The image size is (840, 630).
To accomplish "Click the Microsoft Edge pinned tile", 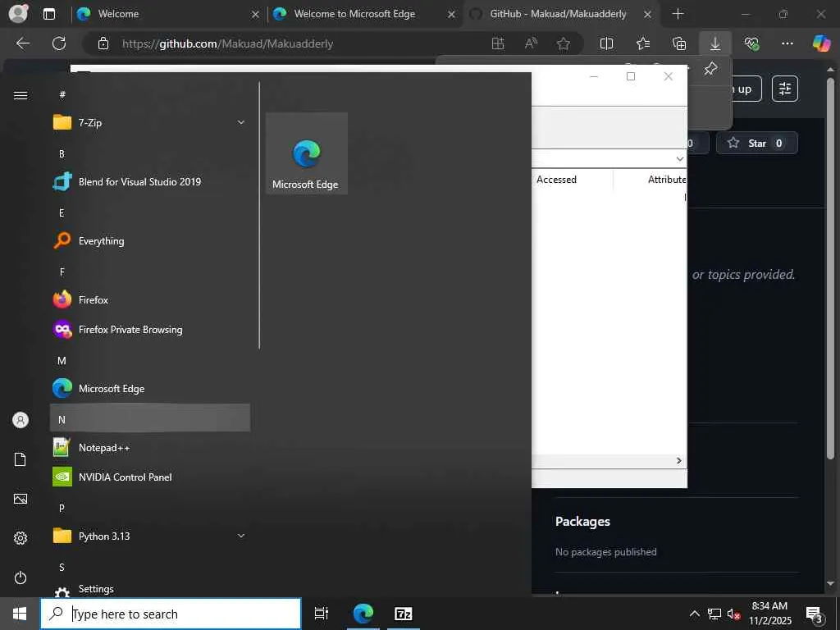I will (307, 153).
